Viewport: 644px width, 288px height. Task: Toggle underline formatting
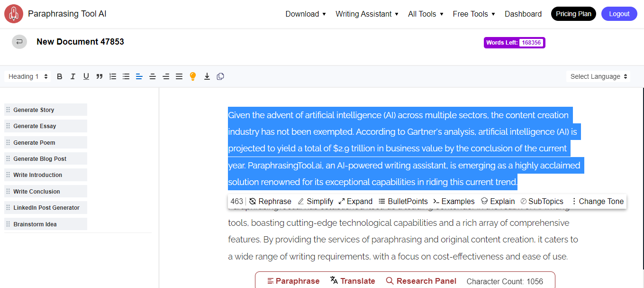pos(86,76)
